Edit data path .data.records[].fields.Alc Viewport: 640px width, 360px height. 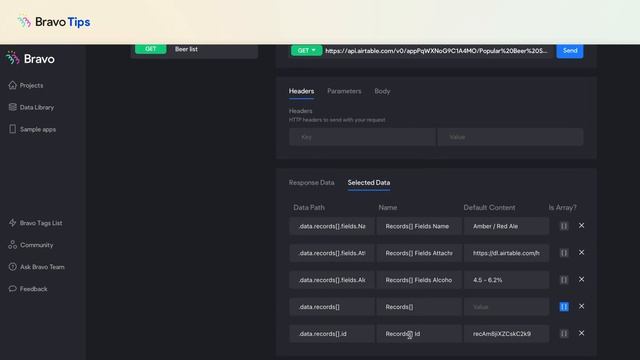point(332,280)
